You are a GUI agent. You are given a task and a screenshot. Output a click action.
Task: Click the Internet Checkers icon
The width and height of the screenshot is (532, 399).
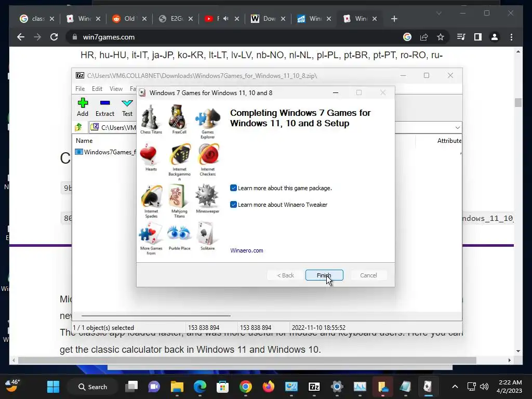click(208, 154)
